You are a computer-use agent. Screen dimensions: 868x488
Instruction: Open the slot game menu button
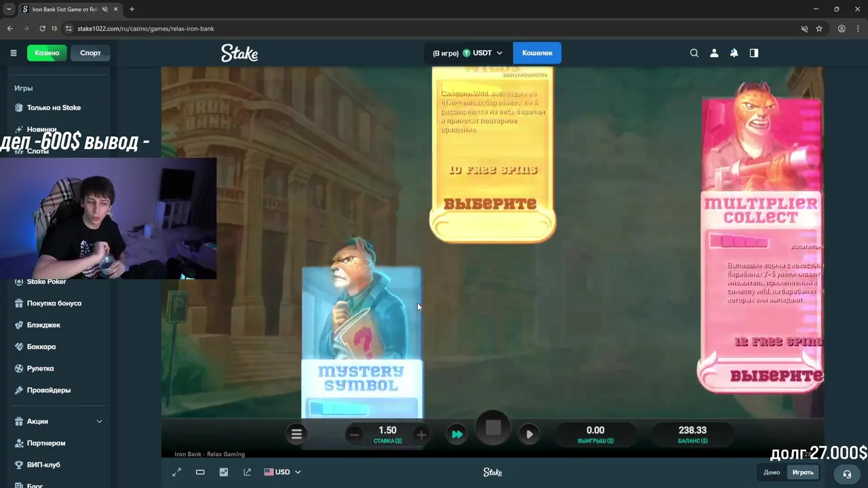296,434
